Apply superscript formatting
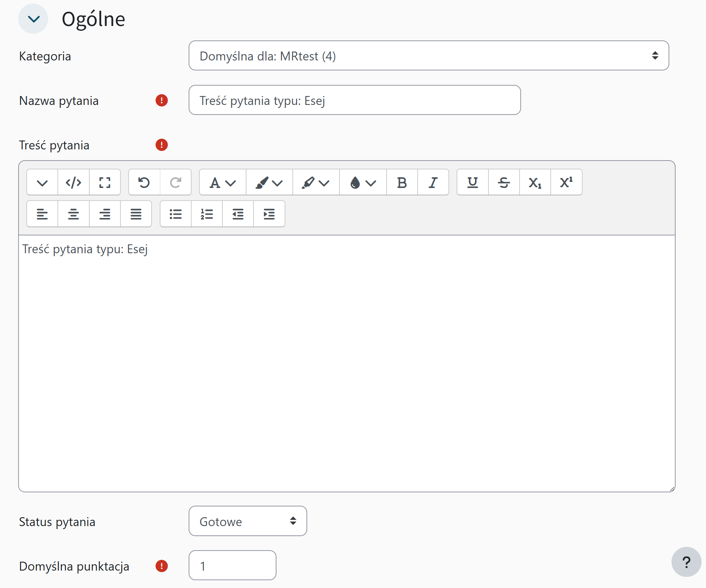Viewport: 706px width, 588px height. [x=566, y=182]
